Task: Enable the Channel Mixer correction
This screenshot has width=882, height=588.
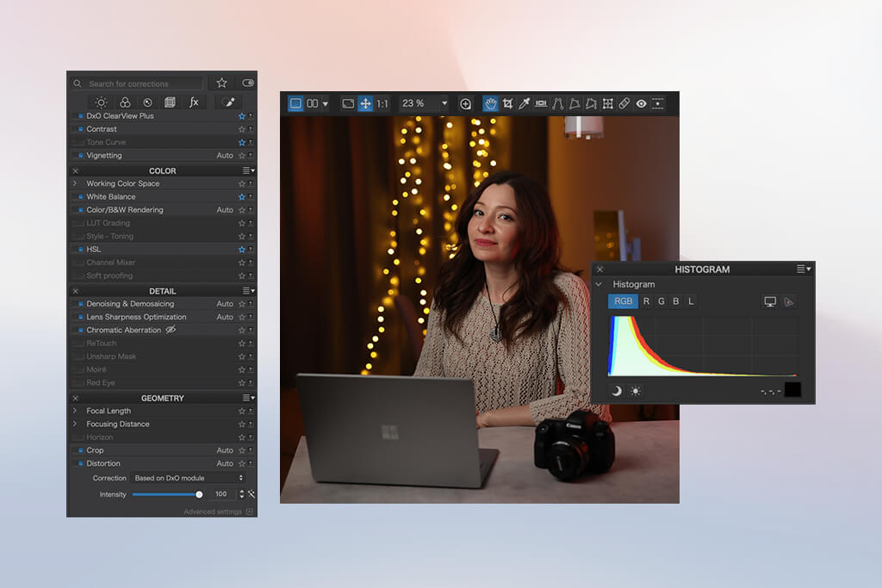Action: click(80, 263)
